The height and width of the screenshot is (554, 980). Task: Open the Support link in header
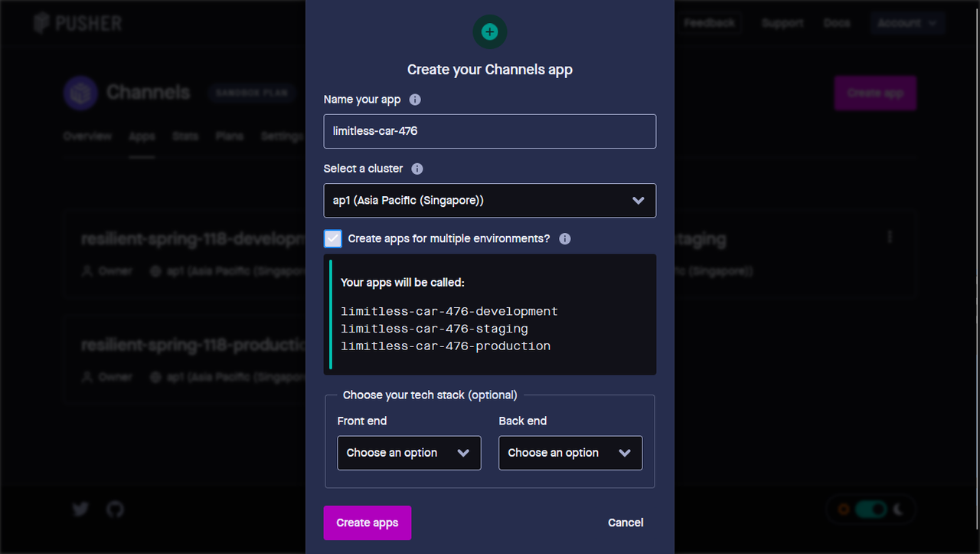(x=782, y=23)
